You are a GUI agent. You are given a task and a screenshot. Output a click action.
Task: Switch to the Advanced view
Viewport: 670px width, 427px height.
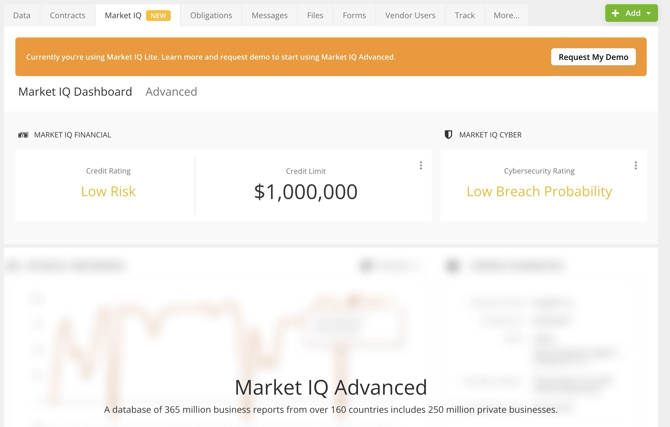171,91
